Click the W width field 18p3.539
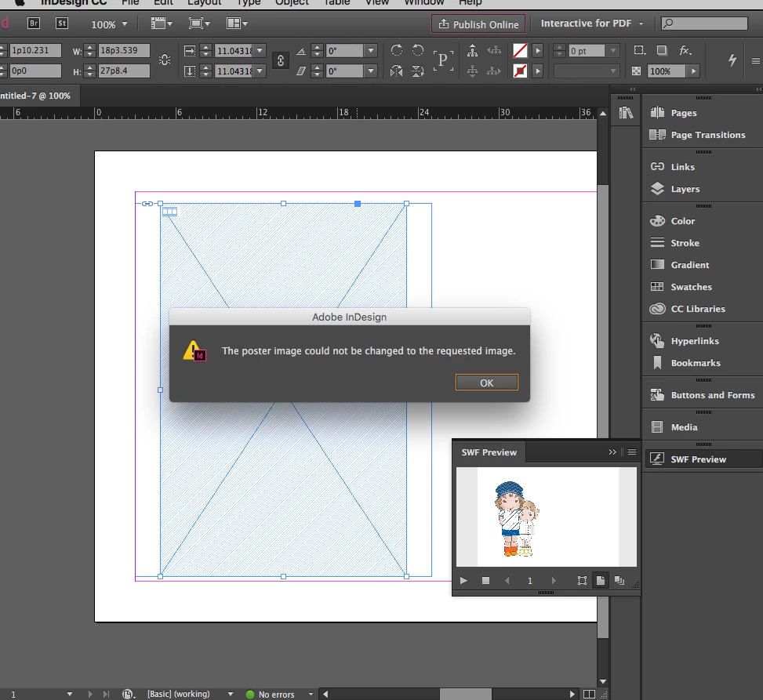The image size is (763, 700). click(124, 51)
